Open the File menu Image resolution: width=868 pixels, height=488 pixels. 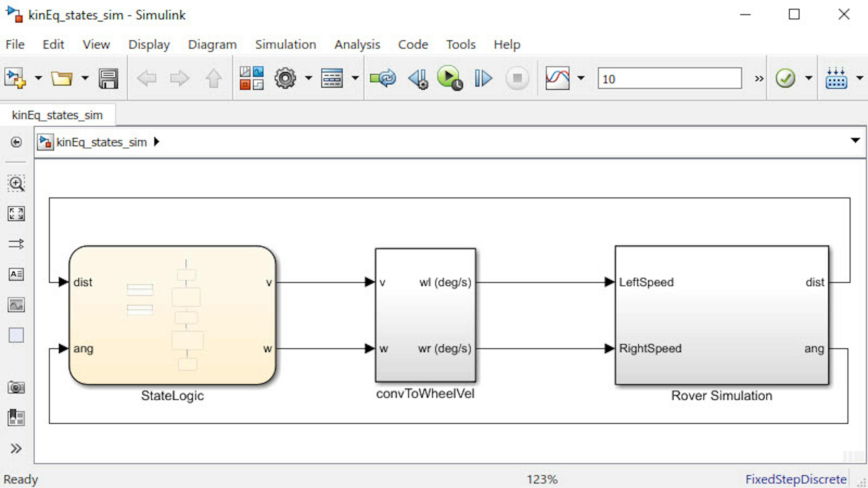tap(15, 44)
